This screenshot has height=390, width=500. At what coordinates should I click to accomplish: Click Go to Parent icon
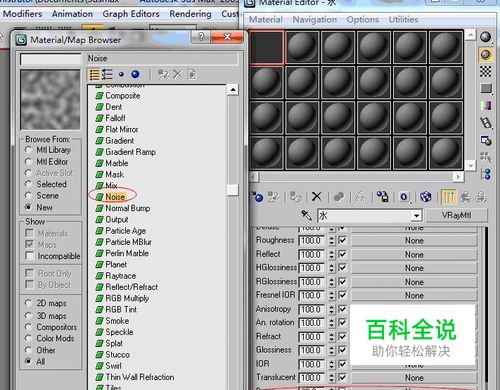(x=465, y=197)
